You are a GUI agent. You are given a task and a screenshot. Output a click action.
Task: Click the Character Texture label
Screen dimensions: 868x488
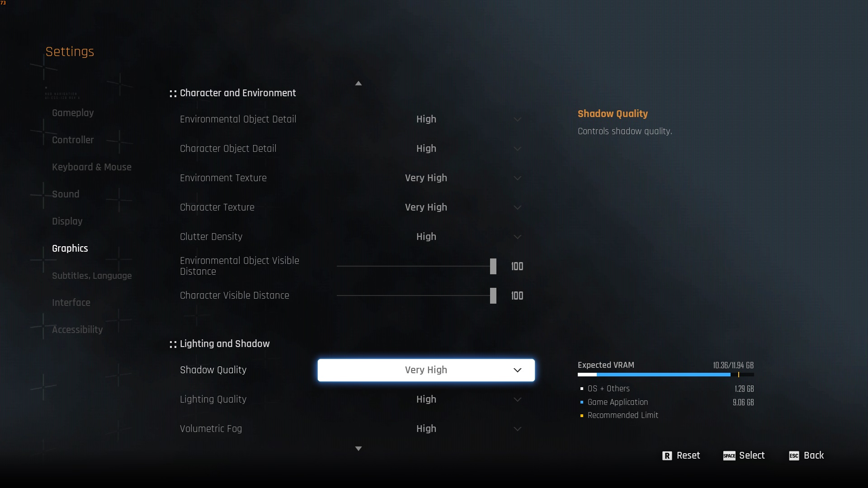(217, 207)
